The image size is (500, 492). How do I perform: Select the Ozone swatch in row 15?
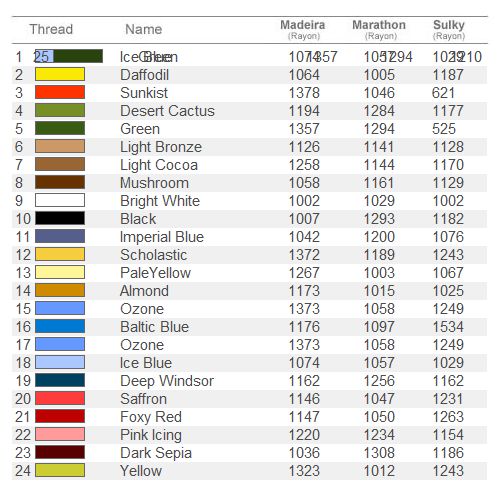coord(60,308)
